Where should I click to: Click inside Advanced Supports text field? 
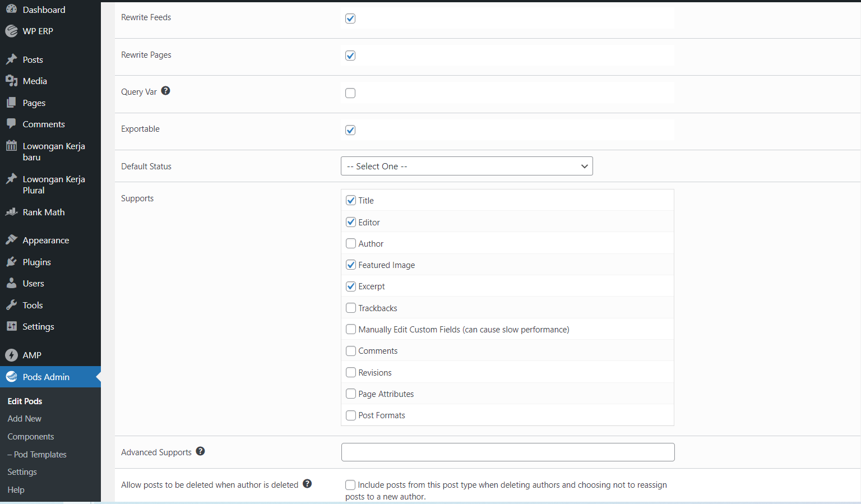[x=508, y=452]
